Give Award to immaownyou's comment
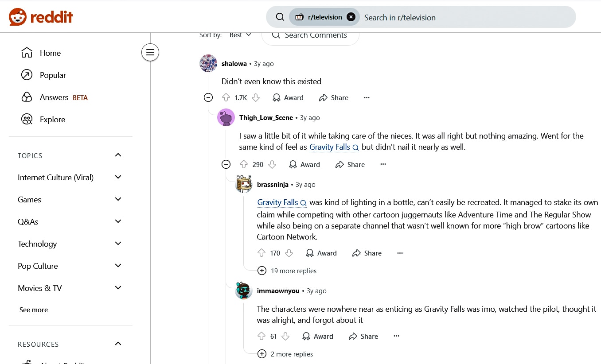The height and width of the screenshot is (364, 601). point(317,337)
